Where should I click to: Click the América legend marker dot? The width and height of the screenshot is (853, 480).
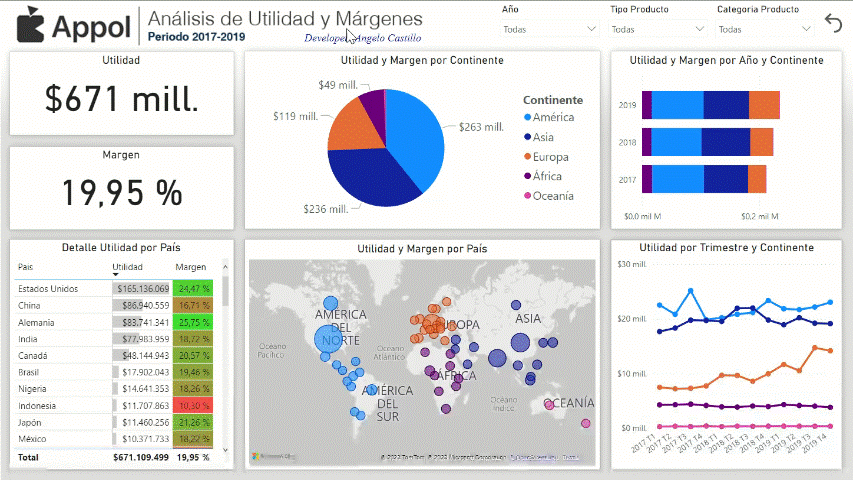coord(528,118)
